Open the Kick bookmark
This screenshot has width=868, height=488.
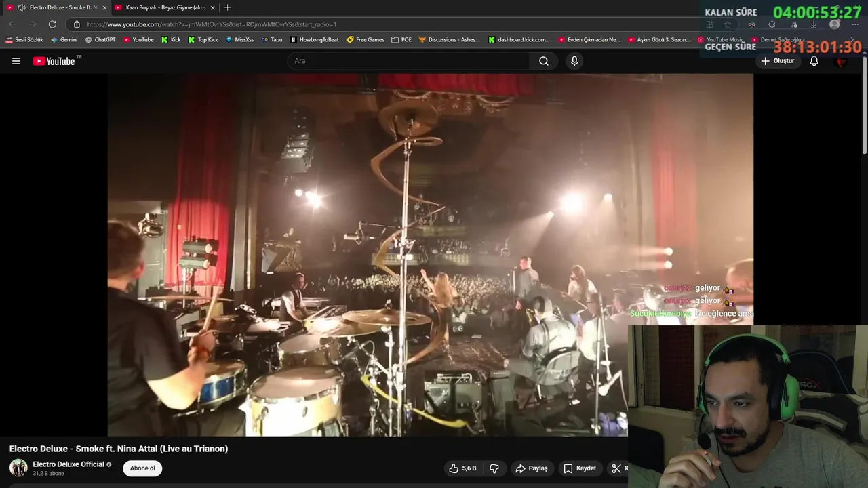click(171, 40)
